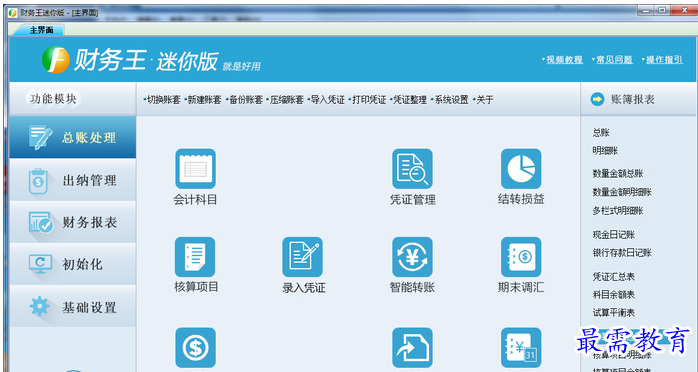Select the 总账处理 module

point(73,137)
